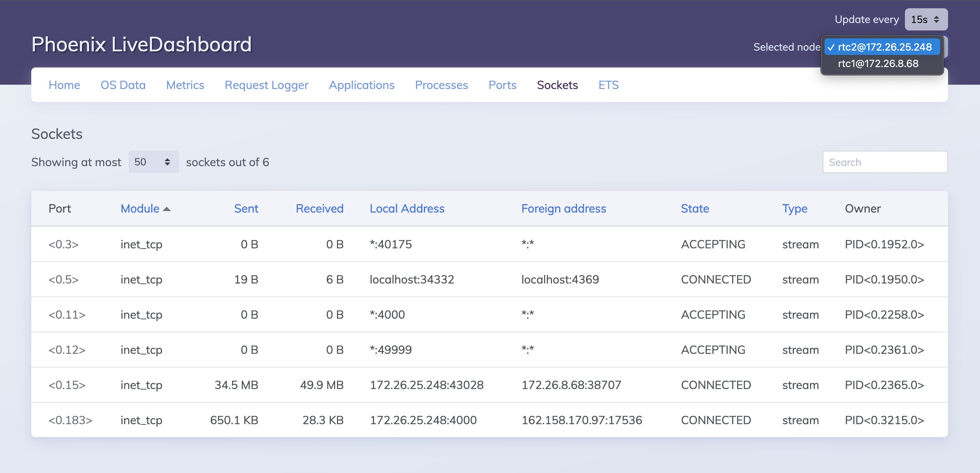The height and width of the screenshot is (473, 980).
Task: Open the ETS tab
Action: (x=608, y=85)
